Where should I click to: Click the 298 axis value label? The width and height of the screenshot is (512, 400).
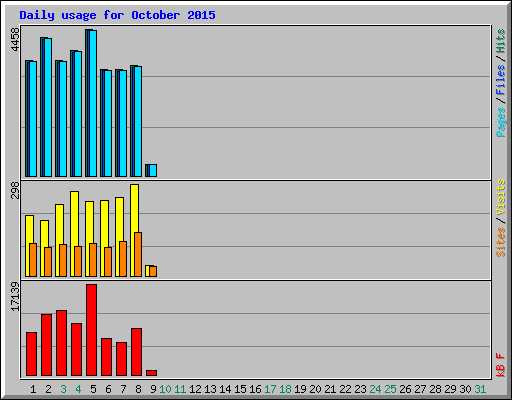coord(15,190)
